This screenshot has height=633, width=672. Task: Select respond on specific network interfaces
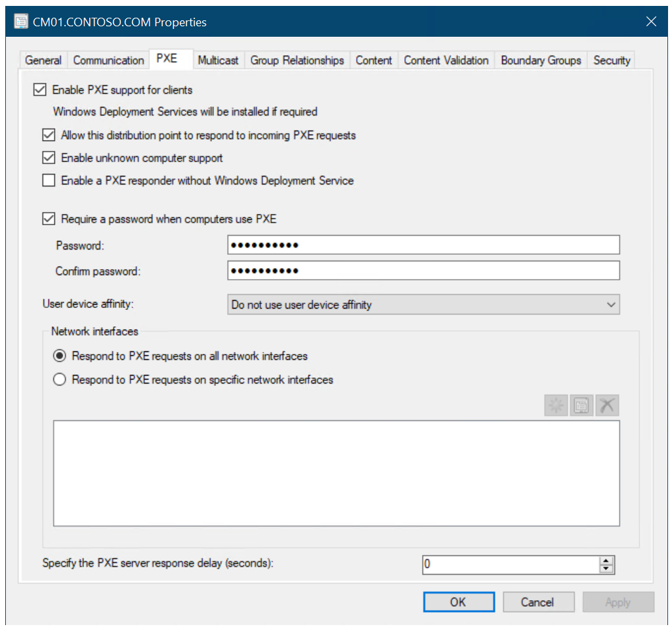(60, 380)
